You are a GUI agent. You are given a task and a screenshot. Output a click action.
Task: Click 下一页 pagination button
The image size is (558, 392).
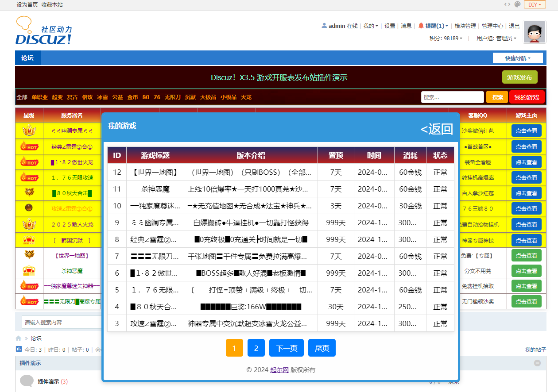coord(287,348)
